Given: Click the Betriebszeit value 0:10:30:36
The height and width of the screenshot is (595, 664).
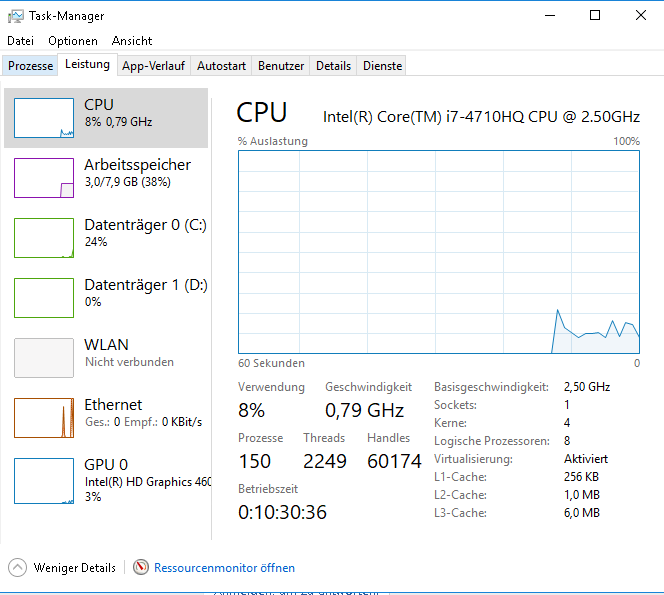Looking at the screenshot, I should 282,512.
